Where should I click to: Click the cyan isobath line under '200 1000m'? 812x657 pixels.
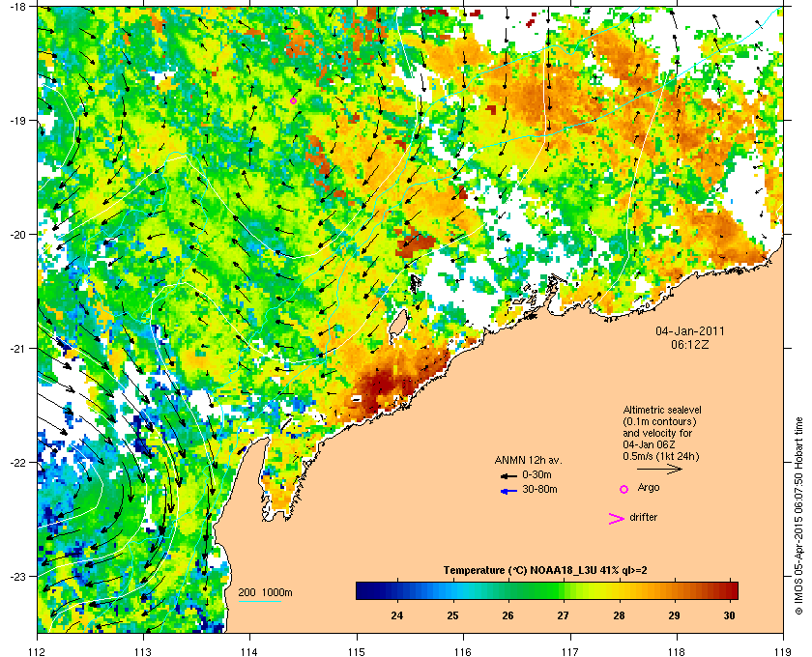[x=259, y=602]
